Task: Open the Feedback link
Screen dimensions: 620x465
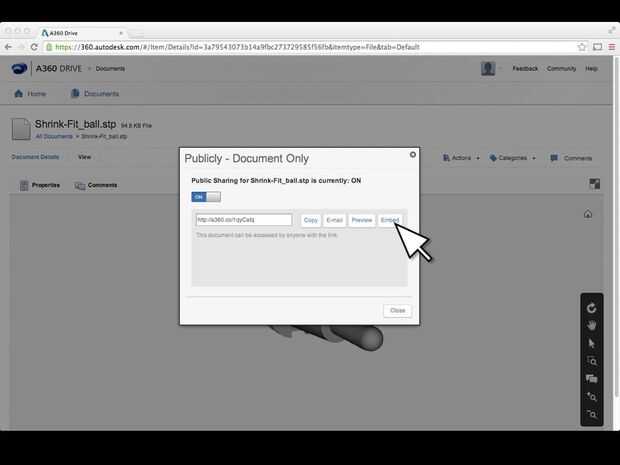Action: point(525,68)
